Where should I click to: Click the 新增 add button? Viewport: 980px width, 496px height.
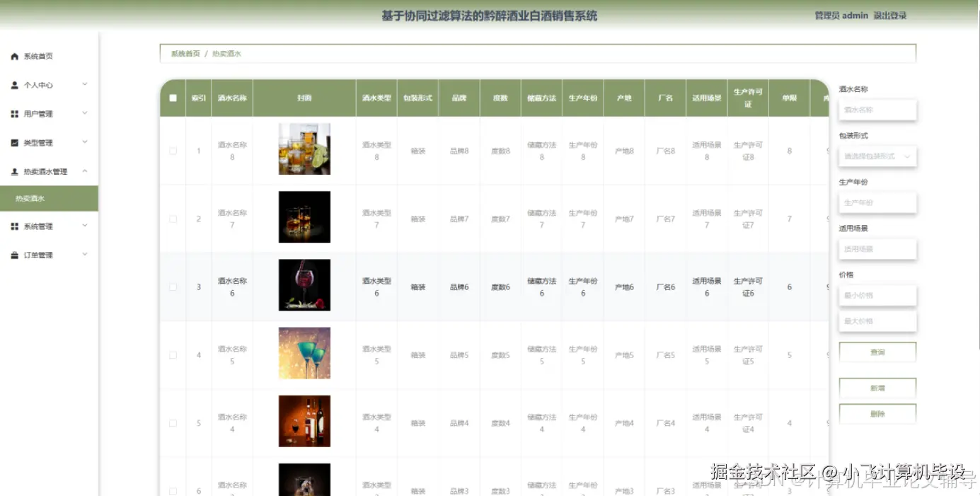pos(877,388)
